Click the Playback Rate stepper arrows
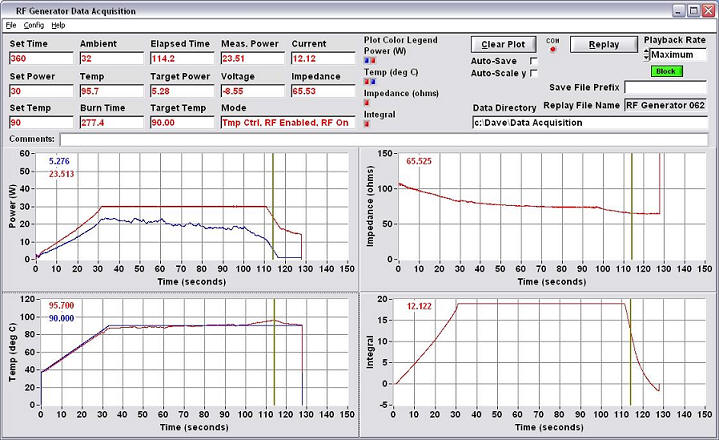 [x=646, y=55]
